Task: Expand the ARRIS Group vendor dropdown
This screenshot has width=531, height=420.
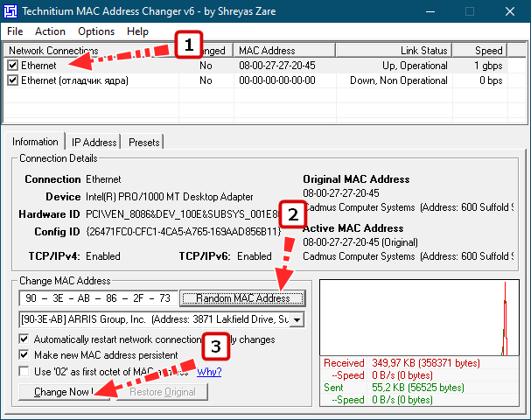Action: pyautogui.click(x=297, y=319)
